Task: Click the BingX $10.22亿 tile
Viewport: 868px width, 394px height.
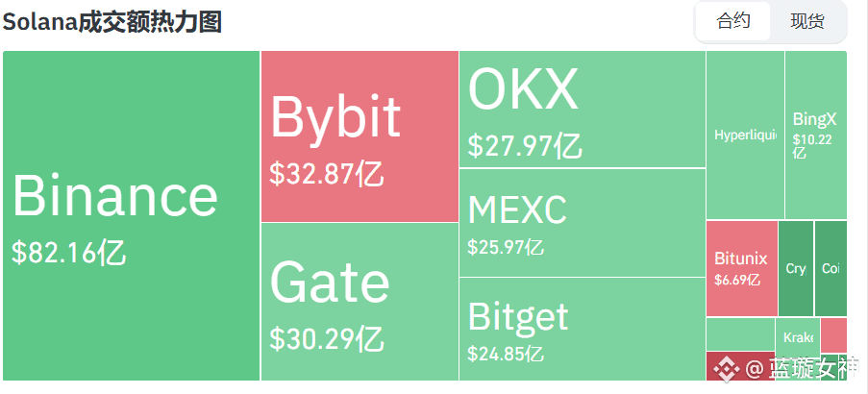Action: pos(816,135)
